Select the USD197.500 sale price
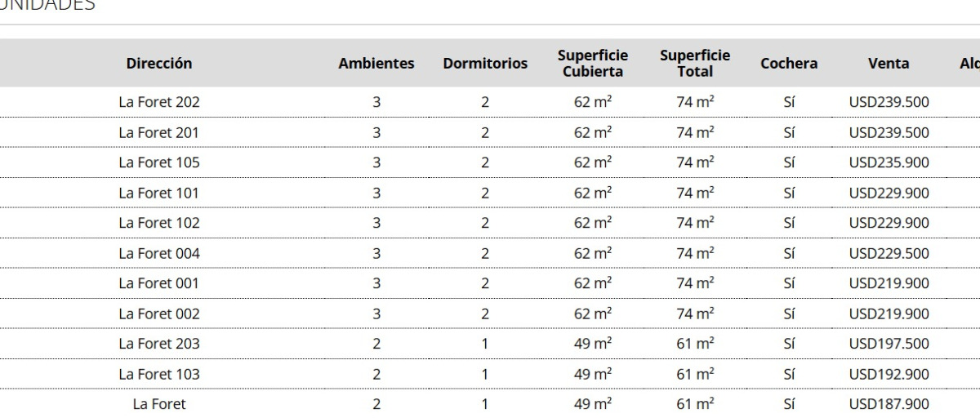Image resolution: width=980 pixels, height=418 pixels. coord(889,345)
